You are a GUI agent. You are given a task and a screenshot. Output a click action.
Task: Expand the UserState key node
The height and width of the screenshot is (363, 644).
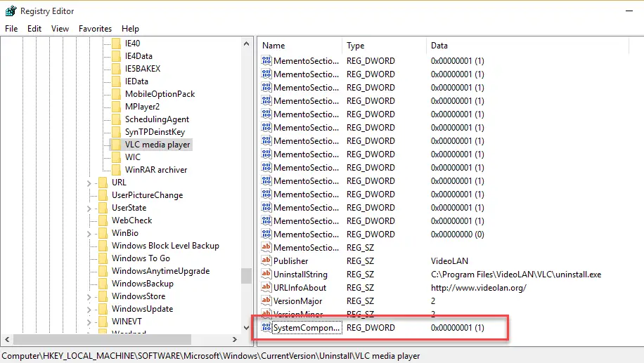point(89,209)
